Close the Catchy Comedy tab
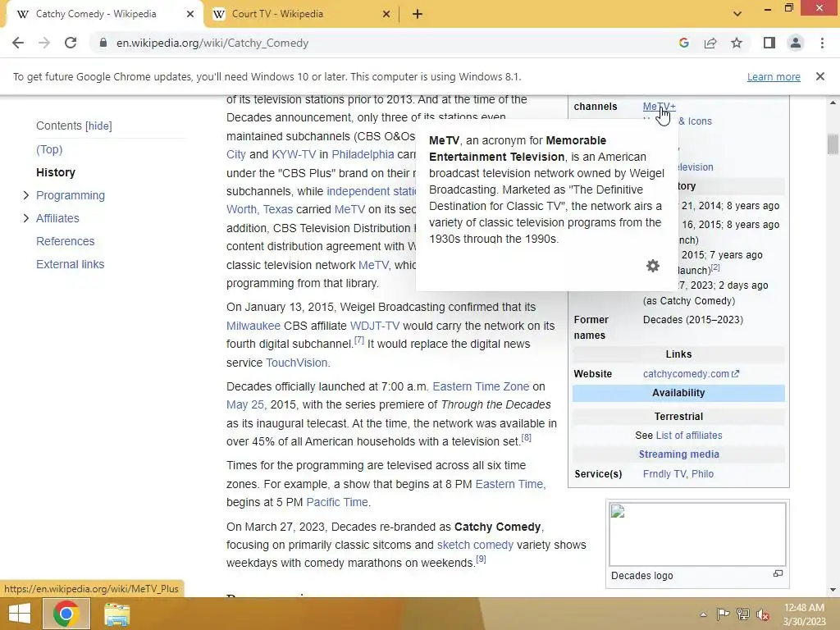Screen dimensions: 840x630 190,14
